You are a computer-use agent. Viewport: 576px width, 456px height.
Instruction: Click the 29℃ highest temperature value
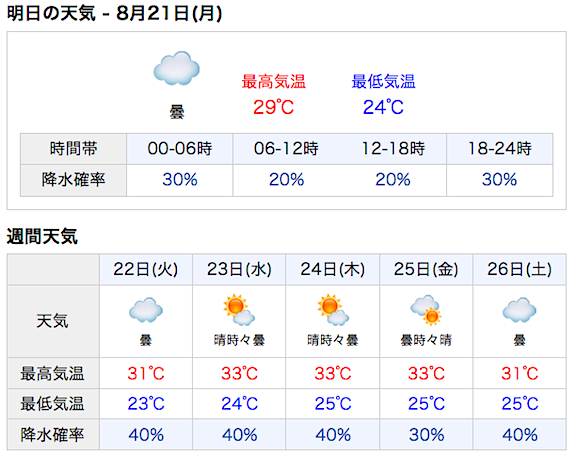274,107
